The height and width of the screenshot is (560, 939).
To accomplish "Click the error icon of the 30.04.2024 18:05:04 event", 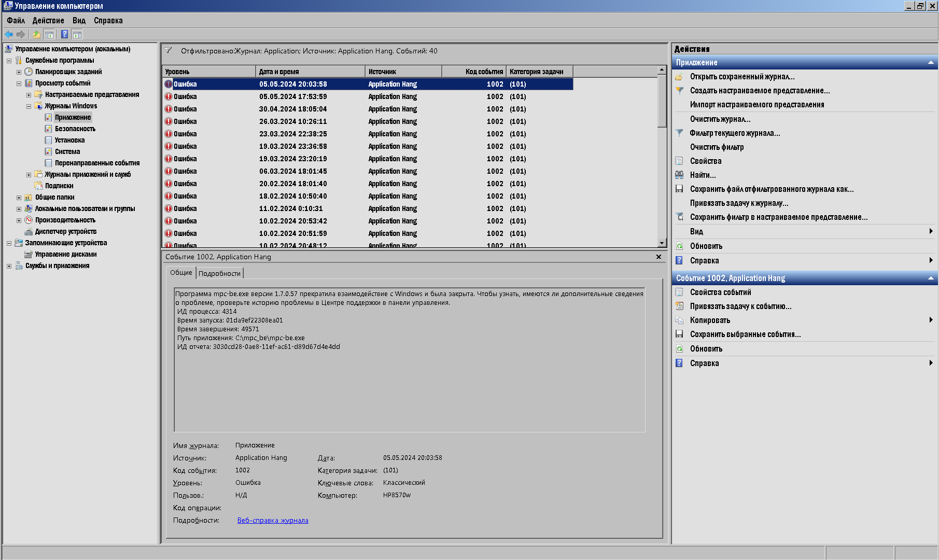I will pos(169,109).
